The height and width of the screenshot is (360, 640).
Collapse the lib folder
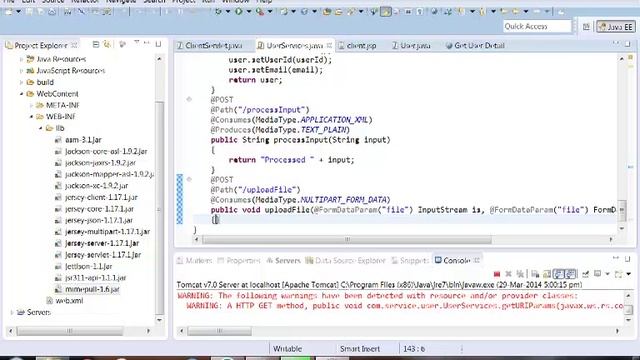pyautogui.click(x=40, y=128)
